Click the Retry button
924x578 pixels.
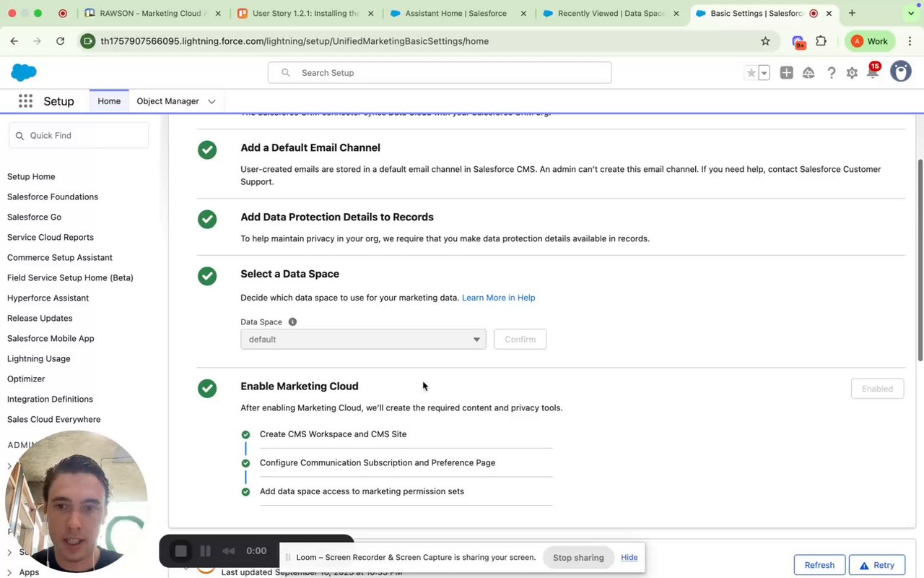pyautogui.click(x=876, y=565)
